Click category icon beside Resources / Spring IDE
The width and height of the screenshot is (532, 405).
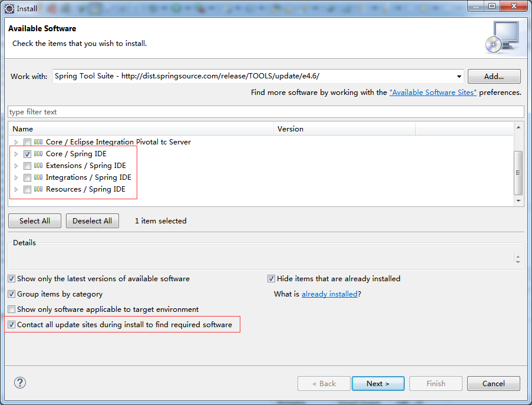pyautogui.click(x=38, y=189)
